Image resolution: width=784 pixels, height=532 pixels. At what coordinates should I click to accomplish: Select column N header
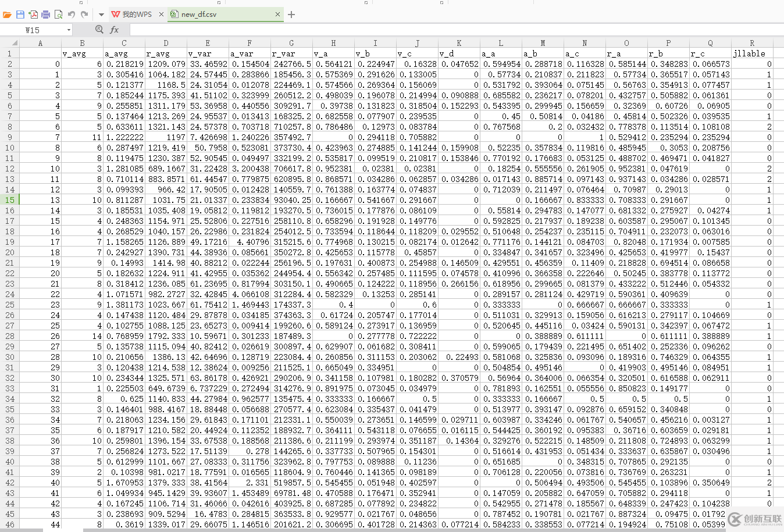585,43
